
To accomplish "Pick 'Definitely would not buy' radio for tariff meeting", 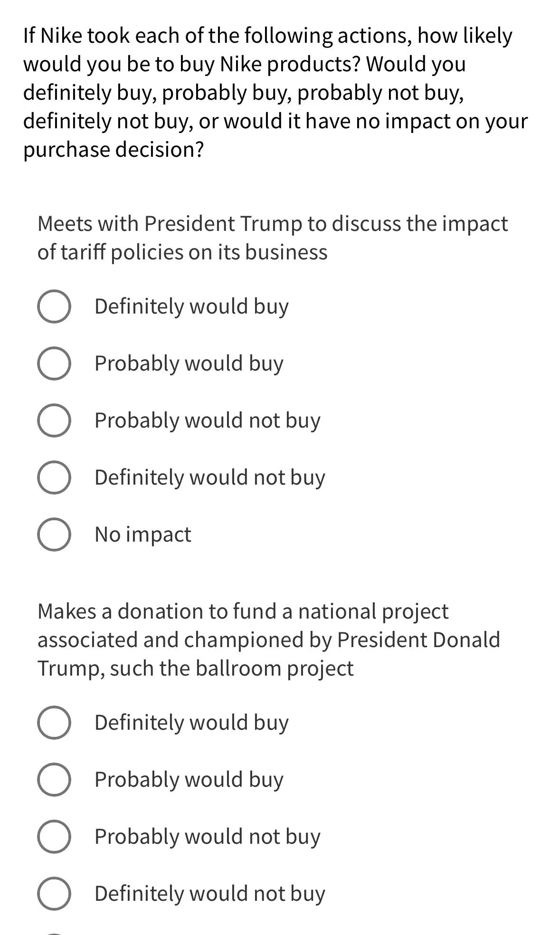I will point(54,477).
